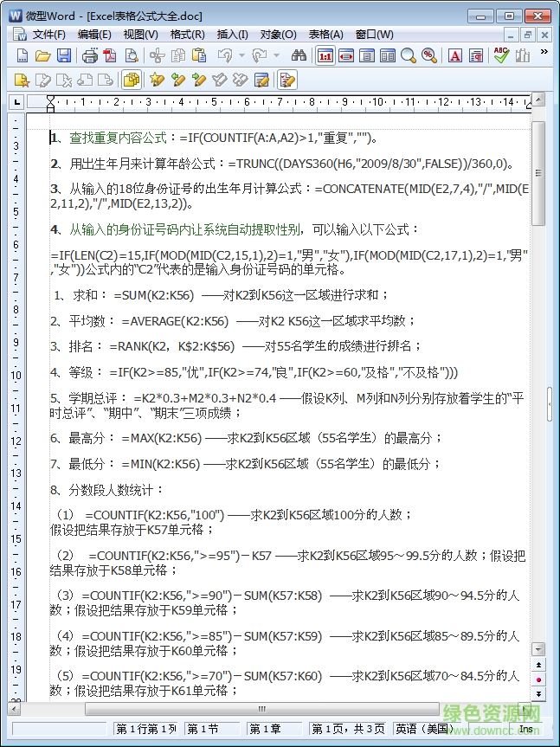The image size is (560, 747).
Task: Click the horizontal scrollbar thumb
Action: point(261,709)
